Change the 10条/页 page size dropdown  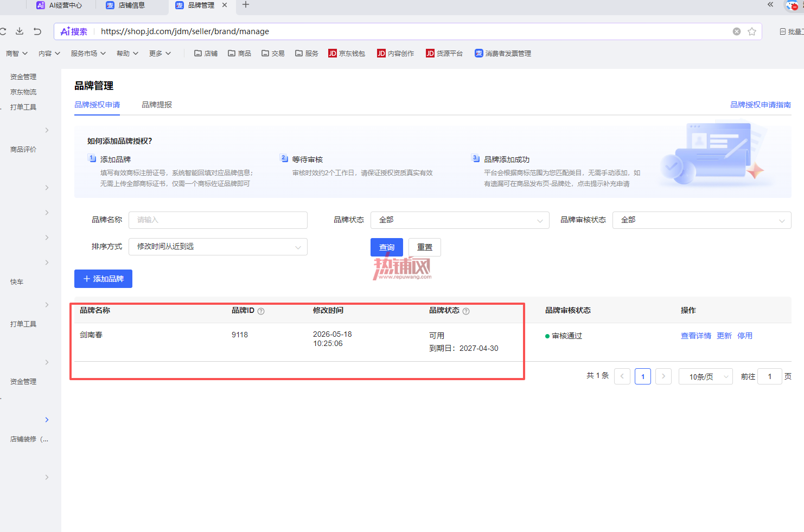pyautogui.click(x=706, y=376)
